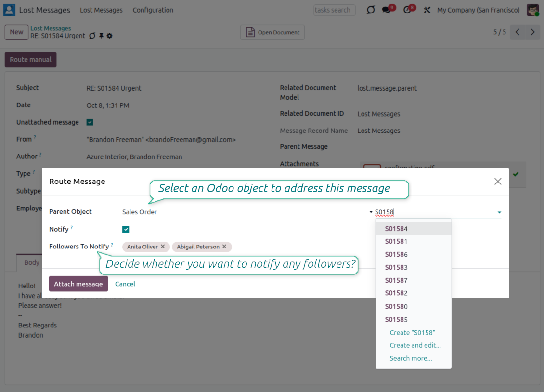Click the Author field help question mark
The width and height of the screenshot is (544, 392).
(40, 155)
